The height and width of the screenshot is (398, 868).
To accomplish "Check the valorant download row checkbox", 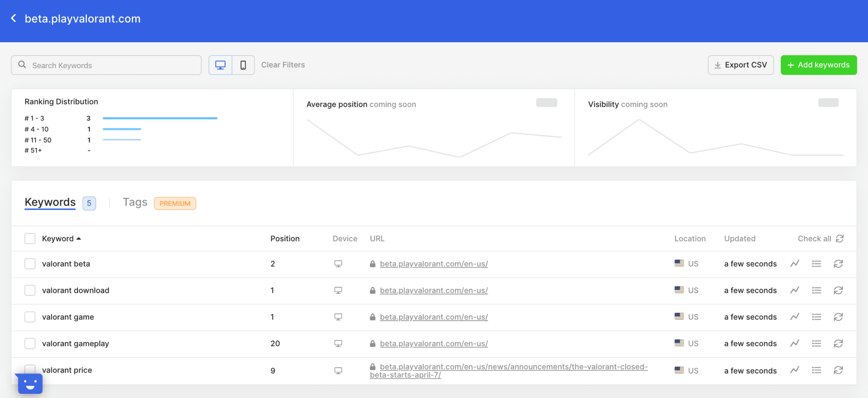I will (30, 290).
